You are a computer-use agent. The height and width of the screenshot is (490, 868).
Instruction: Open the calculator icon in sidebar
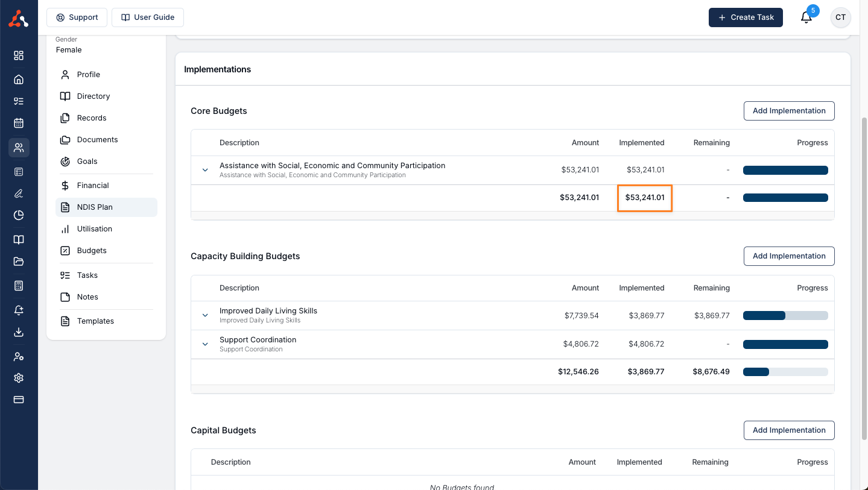pyautogui.click(x=19, y=286)
